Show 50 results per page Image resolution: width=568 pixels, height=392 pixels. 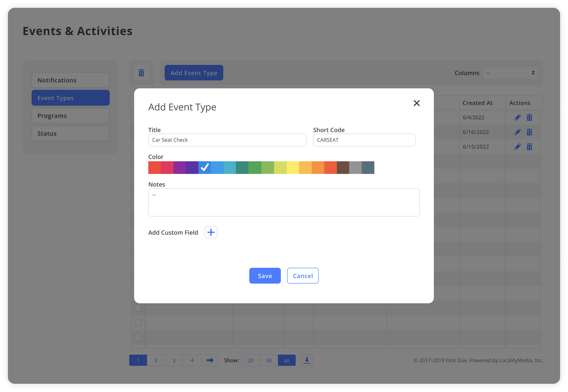(269, 360)
